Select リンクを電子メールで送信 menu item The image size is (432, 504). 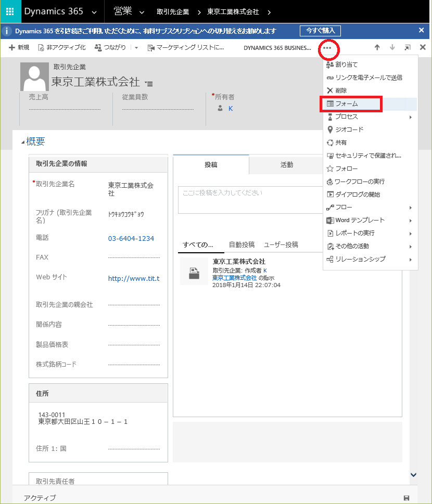pos(370,77)
